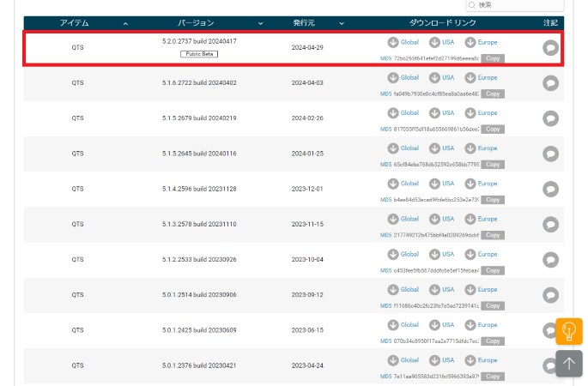This screenshot has width=588, height=386.
Task: Download QTS 5.0.1.2514 via Europe link
Action: (x=481, y=290)
